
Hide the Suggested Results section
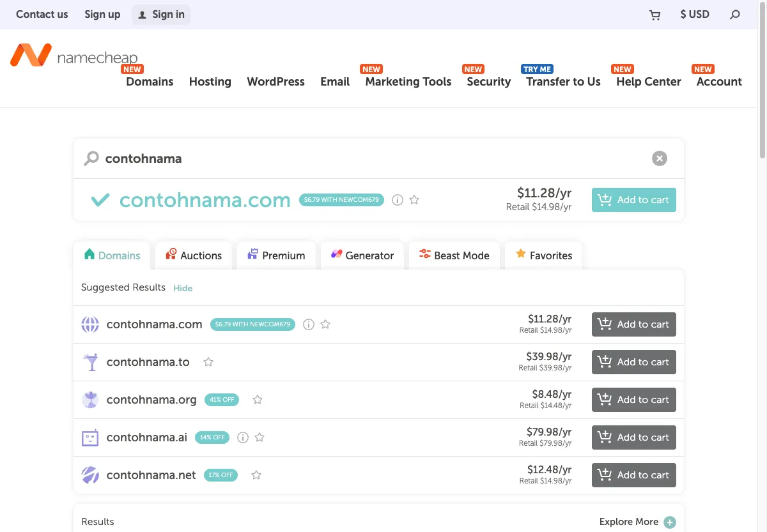pos(183,288)
